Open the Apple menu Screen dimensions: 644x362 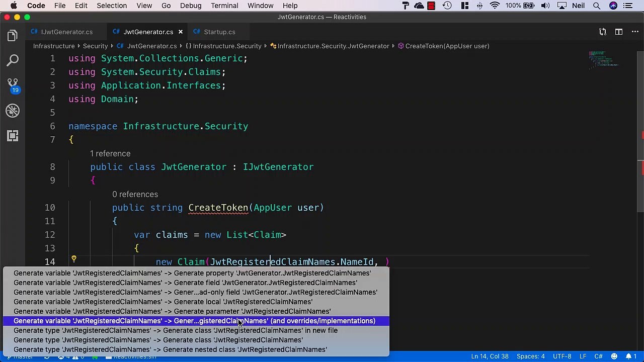(14, 6)
